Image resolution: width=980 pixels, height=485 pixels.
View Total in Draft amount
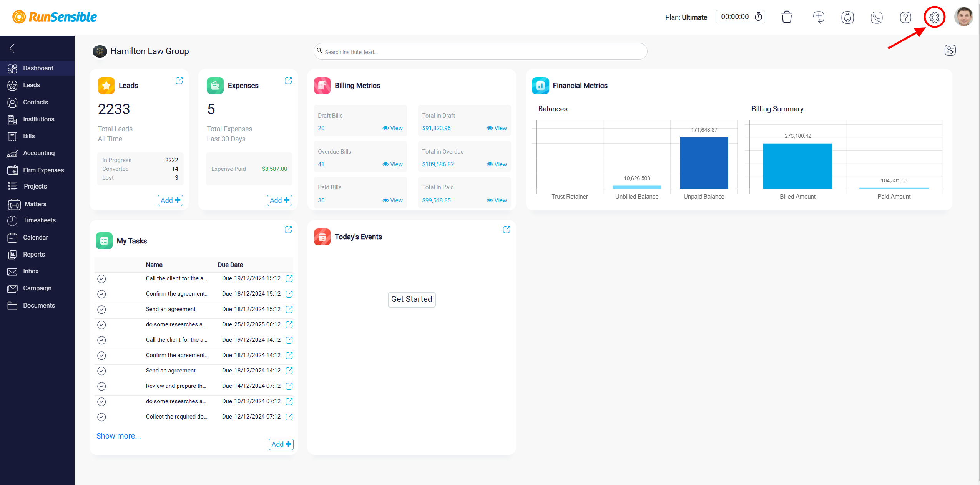pyautogui.click(x=497, y=128)
